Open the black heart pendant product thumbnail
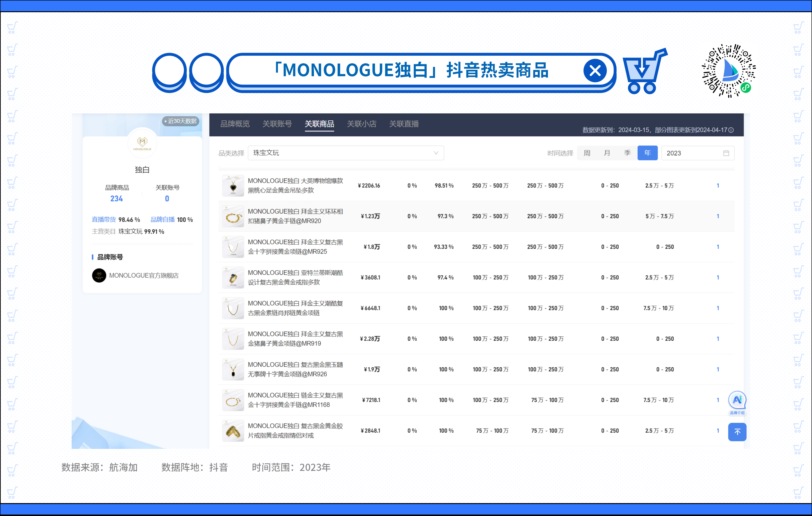 [233, 186]
